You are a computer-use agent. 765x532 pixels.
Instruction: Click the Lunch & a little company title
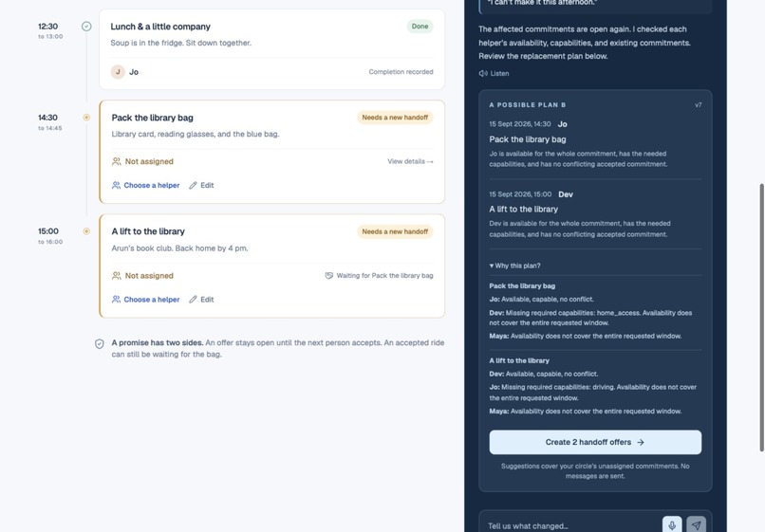[160, 27]
